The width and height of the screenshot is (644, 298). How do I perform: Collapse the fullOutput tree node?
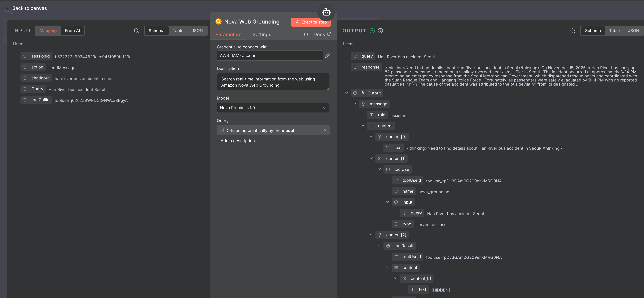pos(347,93)
